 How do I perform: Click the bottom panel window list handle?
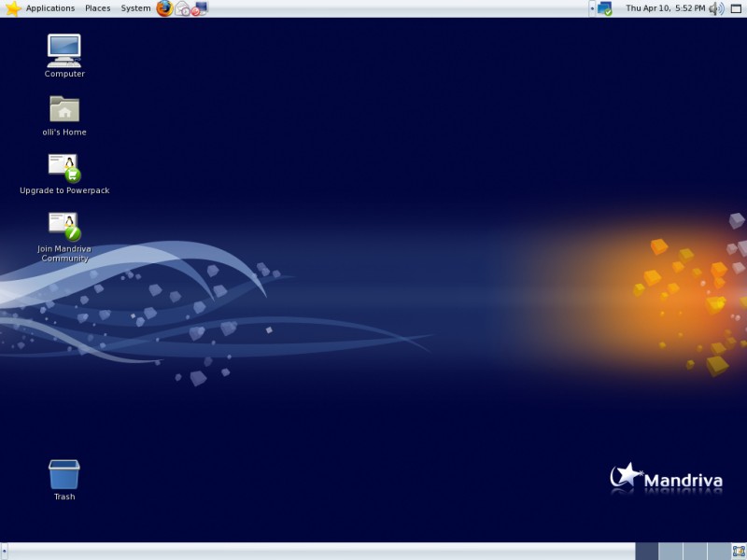click(x=5, y=552)
